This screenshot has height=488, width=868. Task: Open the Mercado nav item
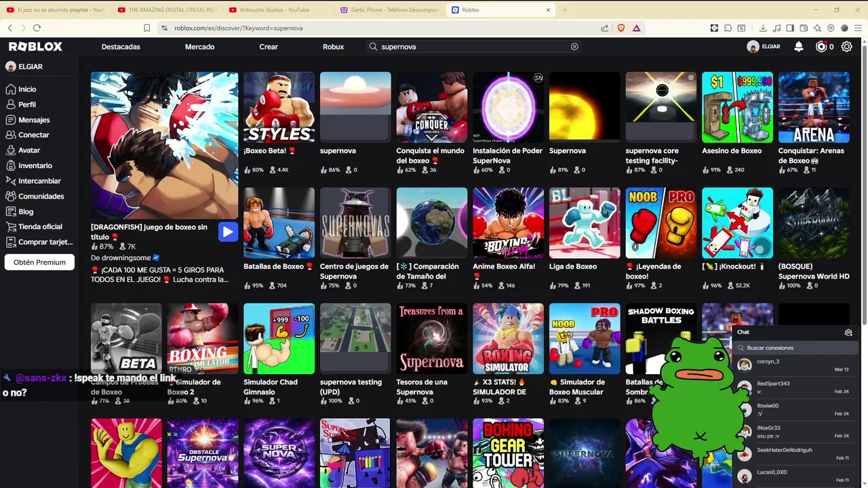[199, 47]
